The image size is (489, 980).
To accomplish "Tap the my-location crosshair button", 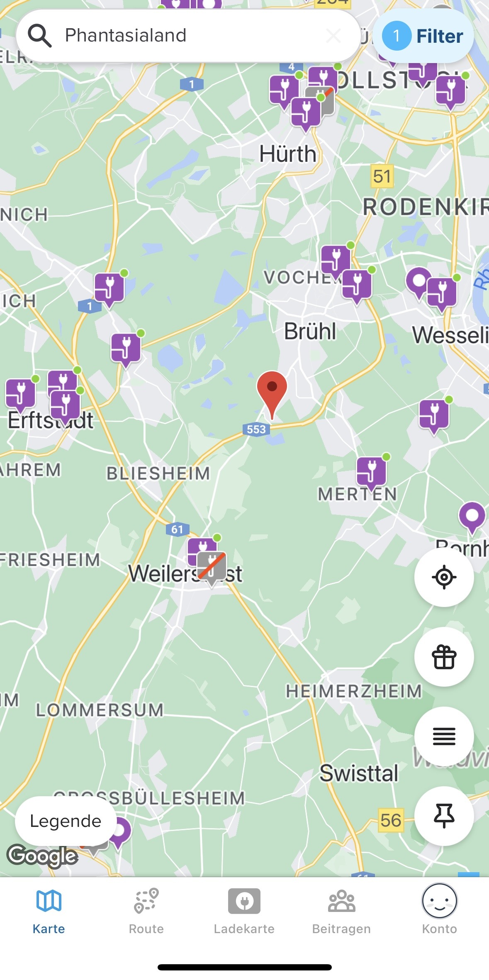I will (x=444, y=577).
